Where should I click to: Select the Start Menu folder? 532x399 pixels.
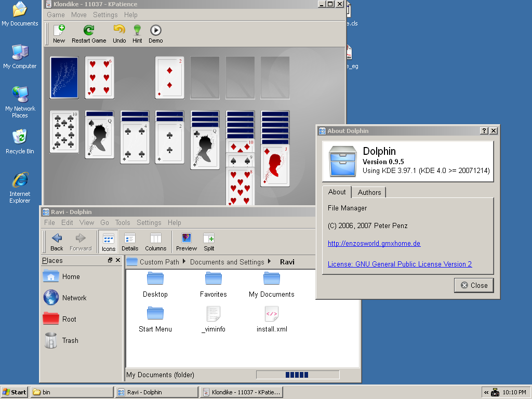[155, 320]
